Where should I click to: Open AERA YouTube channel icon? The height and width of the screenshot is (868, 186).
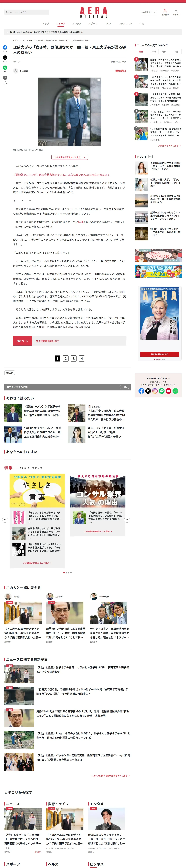(168, 391)
